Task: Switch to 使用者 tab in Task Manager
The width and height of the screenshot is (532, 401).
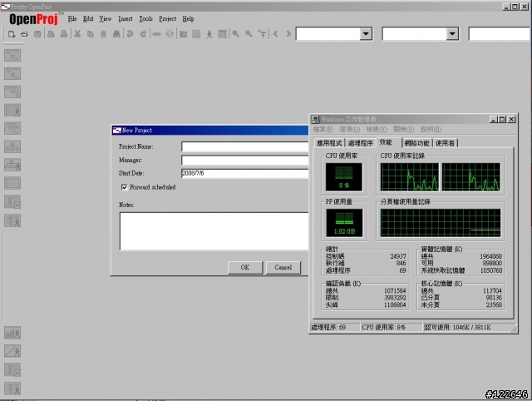Action: (x=445, y=143)
